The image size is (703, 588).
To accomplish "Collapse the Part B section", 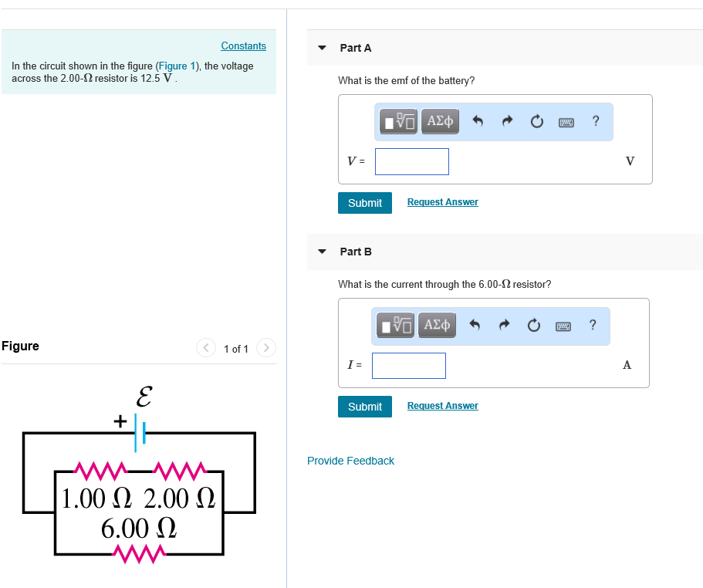I will tap(322, 252).
